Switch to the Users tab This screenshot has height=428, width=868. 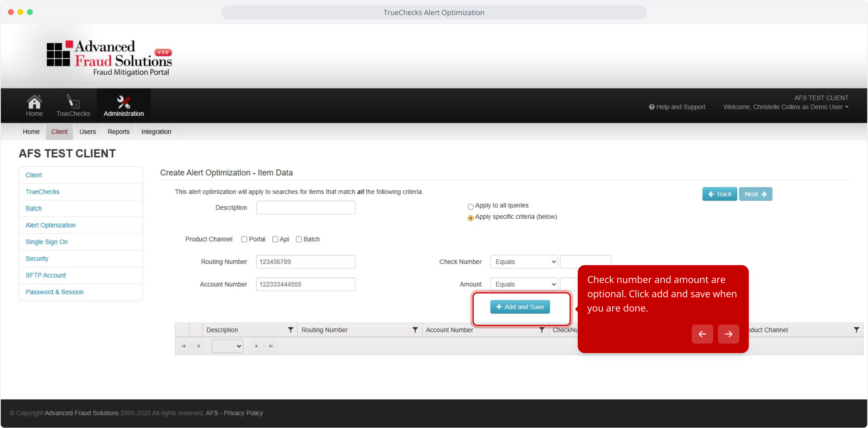click(88, 132)
